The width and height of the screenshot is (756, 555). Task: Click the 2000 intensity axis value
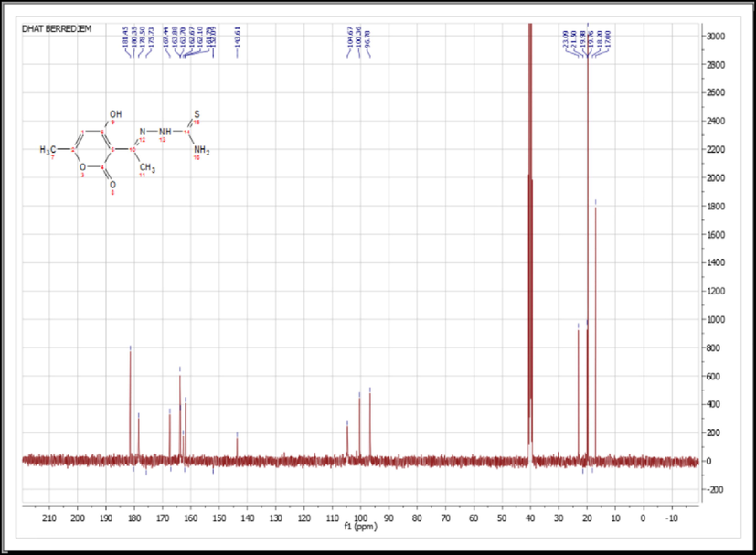(x=716, y=178)
